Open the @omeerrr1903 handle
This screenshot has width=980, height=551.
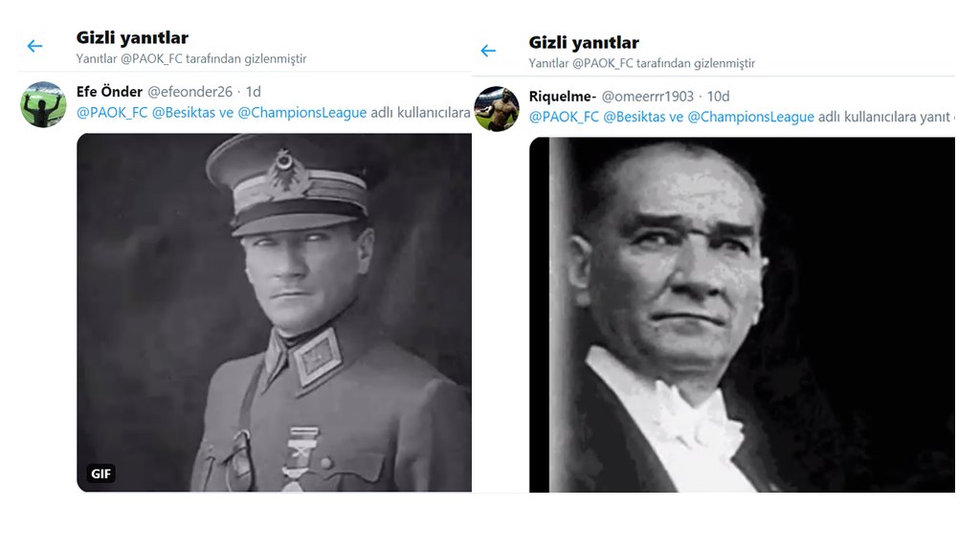pyautogui.click(x=648, y=97)
